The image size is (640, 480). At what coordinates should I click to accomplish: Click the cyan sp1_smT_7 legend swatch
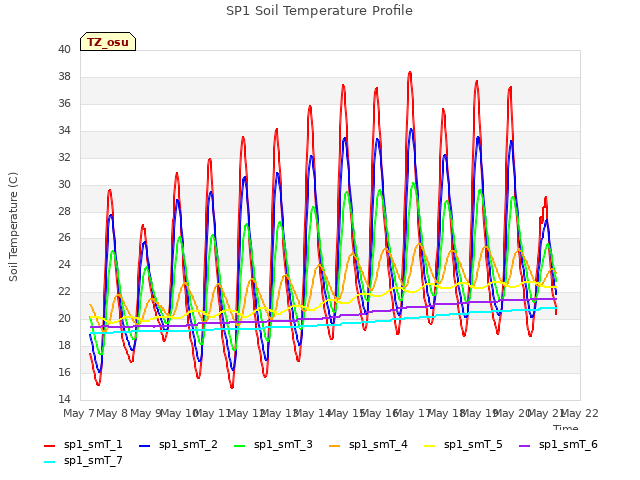point(49,462)
